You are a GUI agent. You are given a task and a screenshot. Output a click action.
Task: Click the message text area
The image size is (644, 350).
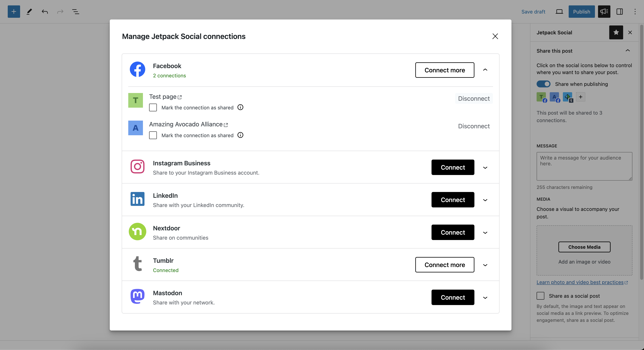[x=584, y=166]
